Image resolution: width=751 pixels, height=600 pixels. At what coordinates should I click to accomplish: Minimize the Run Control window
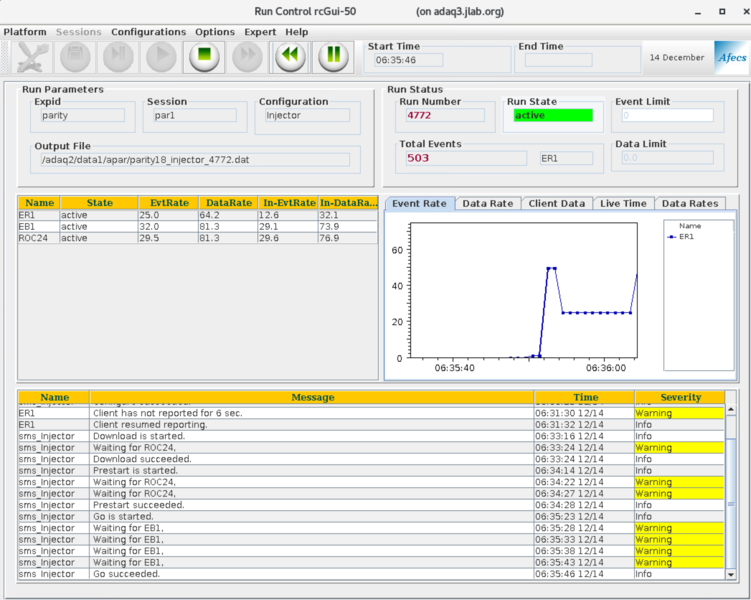(698, 13)
